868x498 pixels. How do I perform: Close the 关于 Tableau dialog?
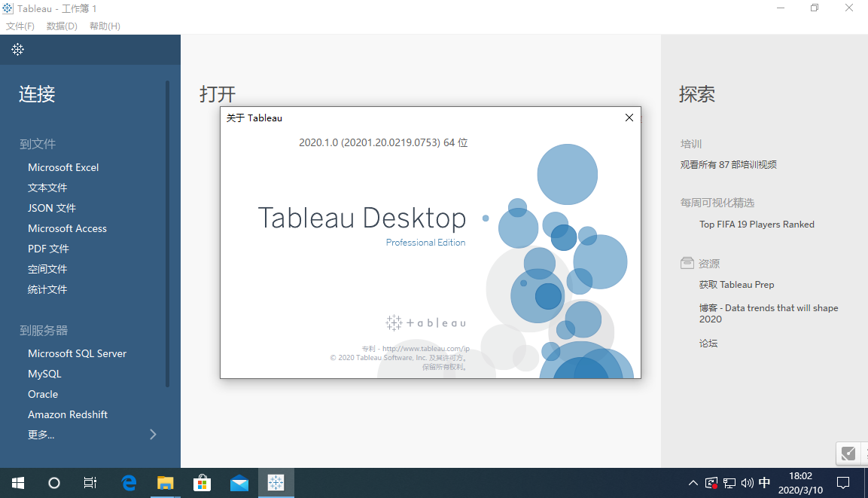click(x=629, y=118)
